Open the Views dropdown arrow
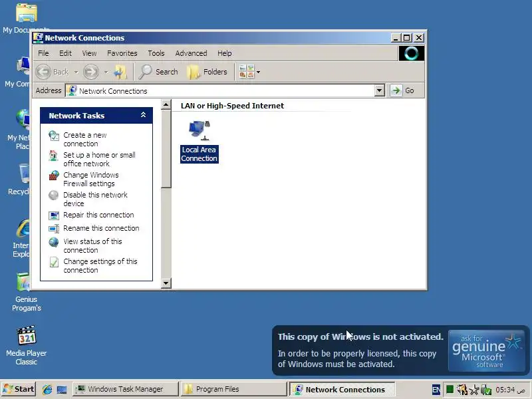The width and height of the screenshot is (532, 399). pyautogui.click(x=259, y=72)
